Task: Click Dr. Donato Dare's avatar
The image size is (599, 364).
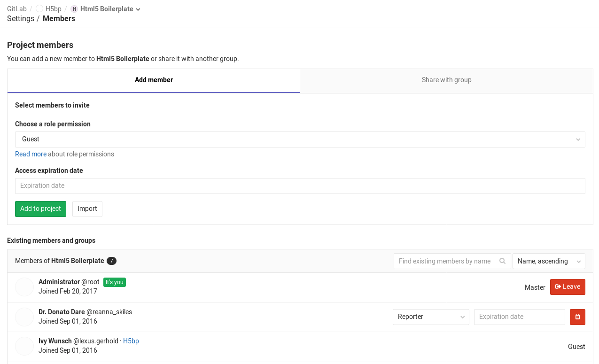Action: coord(24,317)
